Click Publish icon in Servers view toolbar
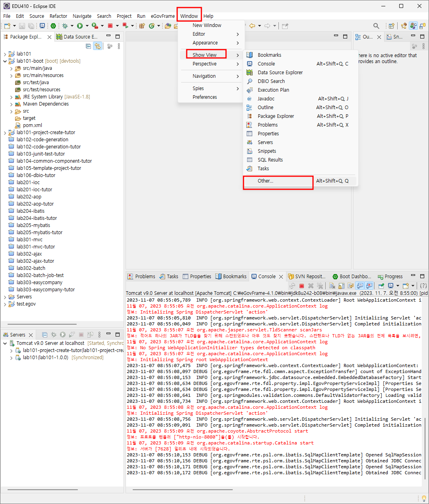The height and width of the screenshot is (504, 429). 90,335
